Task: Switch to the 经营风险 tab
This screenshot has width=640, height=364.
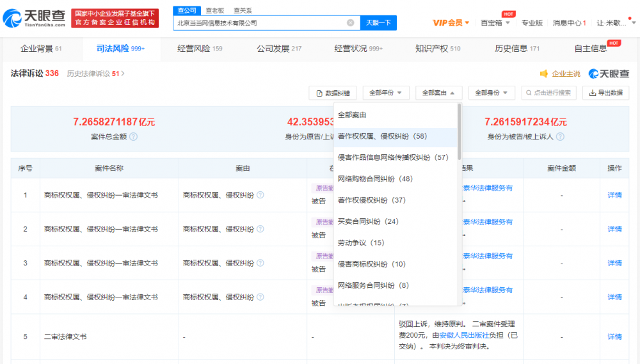Action: point(200,49)
